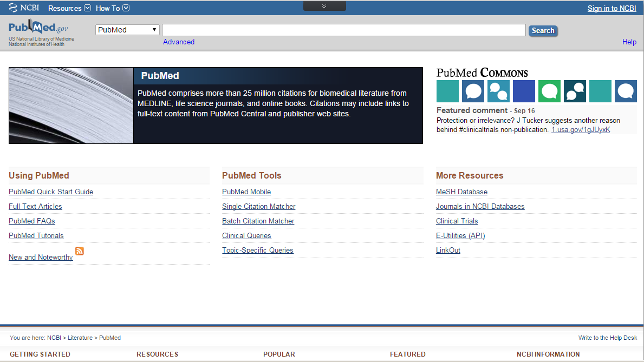Image resolution: width=644 pixels, height=362 pixels.
Task: Click Sign in to NCBI
Action: click(x=612, y=8)
